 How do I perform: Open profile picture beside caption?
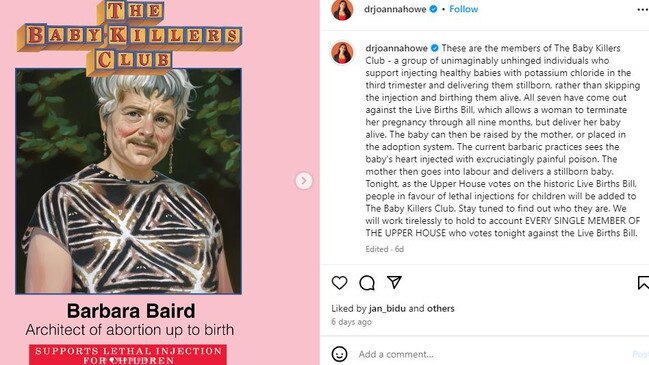(342, 53)
